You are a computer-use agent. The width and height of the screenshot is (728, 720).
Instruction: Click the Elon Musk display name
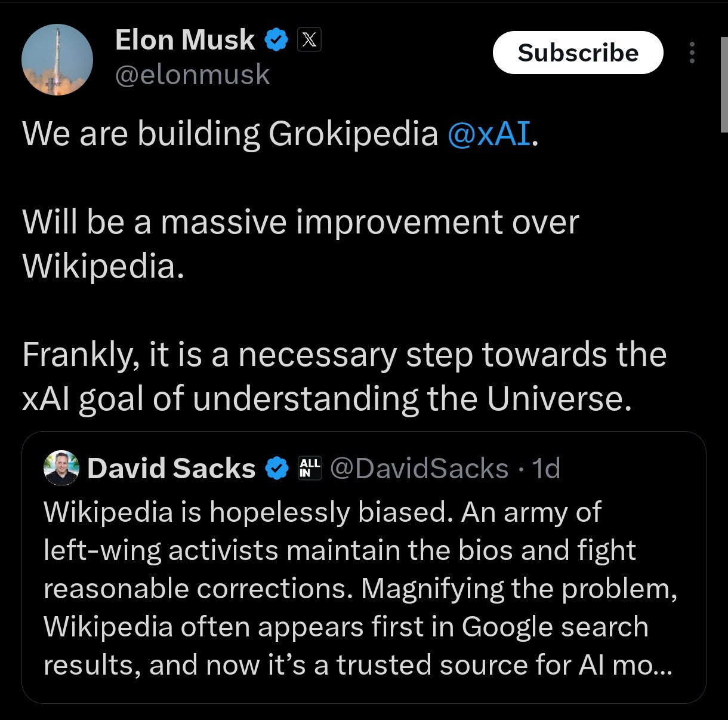(184, 41)
